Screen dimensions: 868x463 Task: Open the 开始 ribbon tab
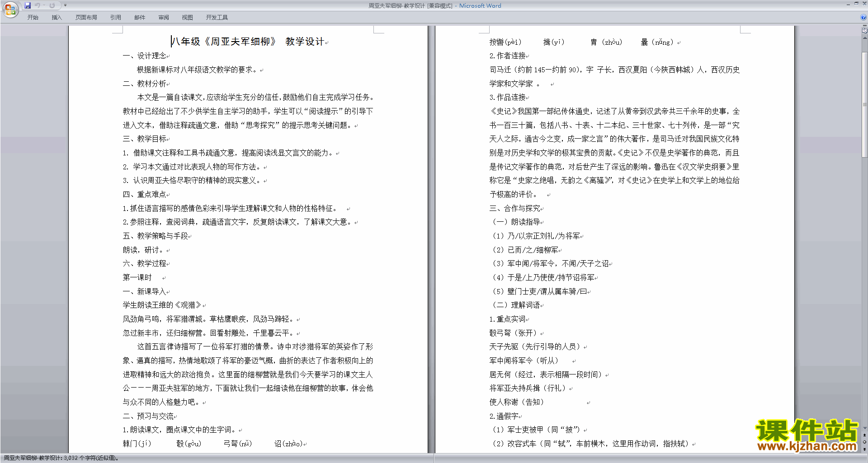(x=33, y=17)
